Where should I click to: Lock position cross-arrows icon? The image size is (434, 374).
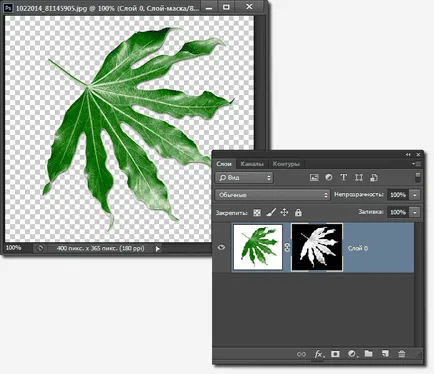click(284, 212)
